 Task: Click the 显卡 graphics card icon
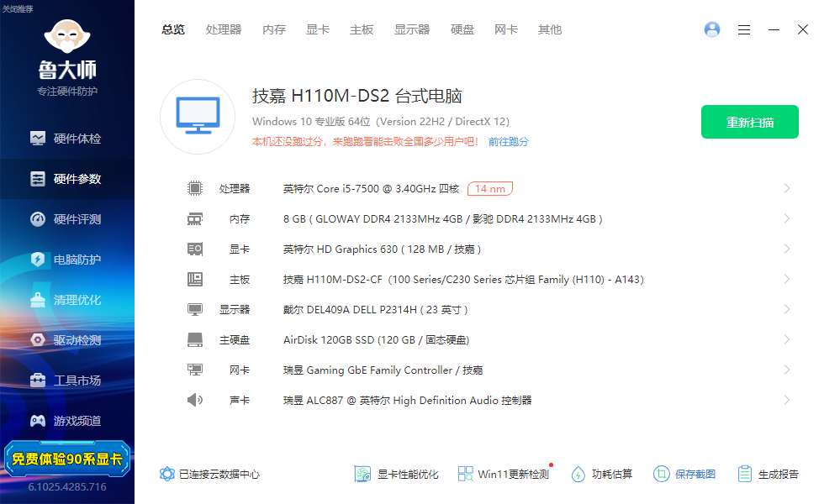coord(195,249)
